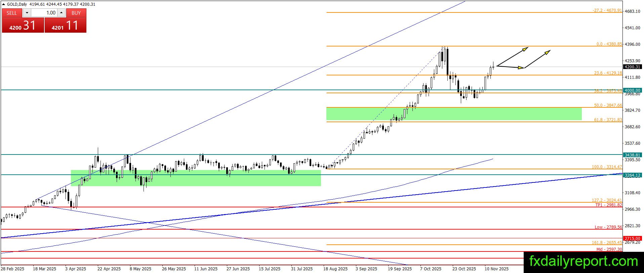The width and height of the screenshot is (644, 273).
Task: Click the 7 Oct 2025 date label
Action: coord(431,269)
